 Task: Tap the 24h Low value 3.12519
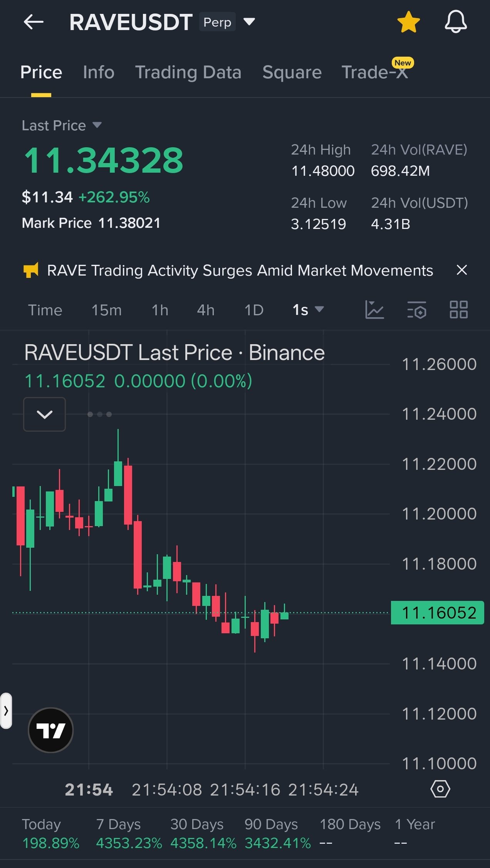tap(319, 224)
